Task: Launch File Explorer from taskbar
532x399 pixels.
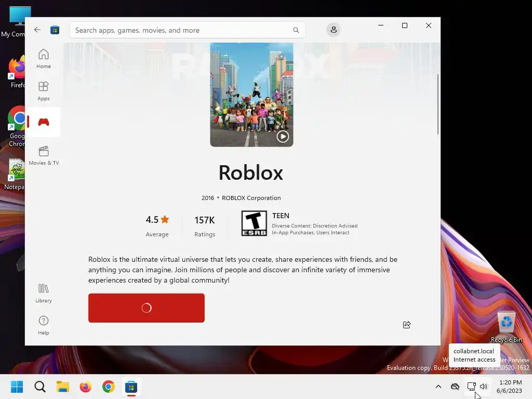Action: coord(63,387)
